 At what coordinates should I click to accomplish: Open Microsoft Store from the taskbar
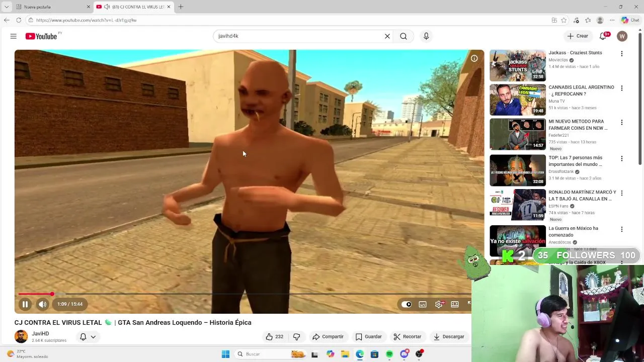(374, 354)
